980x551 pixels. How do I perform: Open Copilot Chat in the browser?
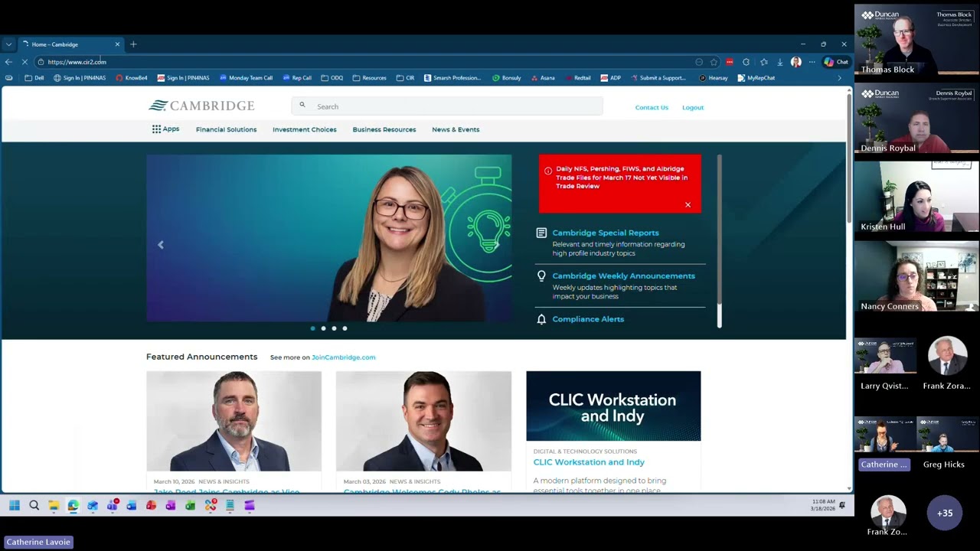click(836, 62)
